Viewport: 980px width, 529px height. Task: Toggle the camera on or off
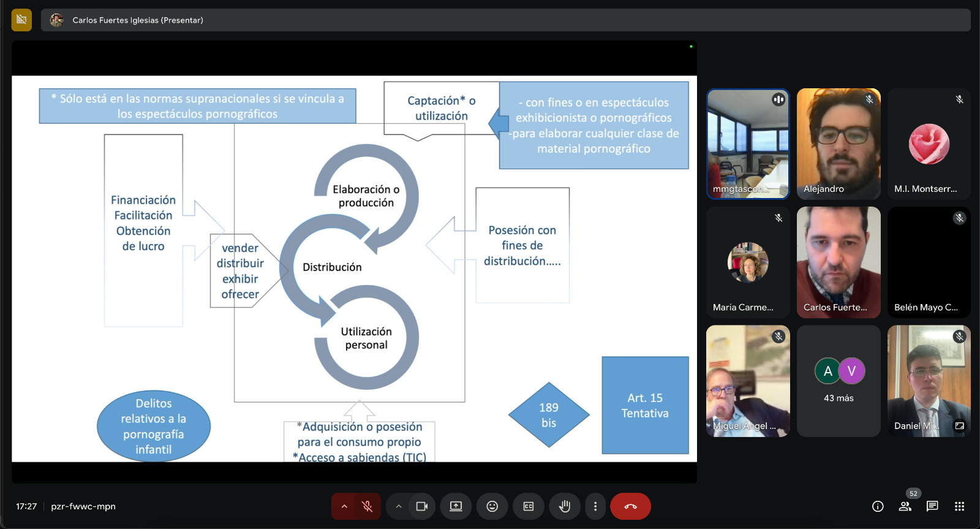(x=422, y=506)
